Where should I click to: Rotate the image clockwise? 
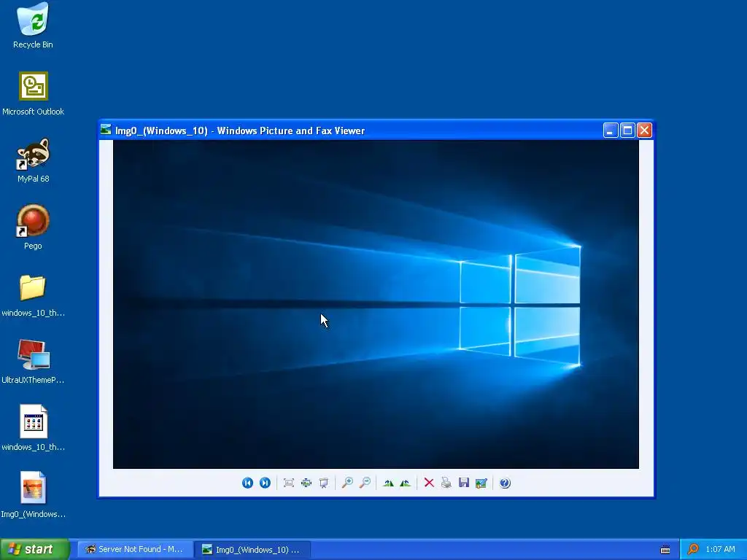pyautogui.click(x=388, y=483)
